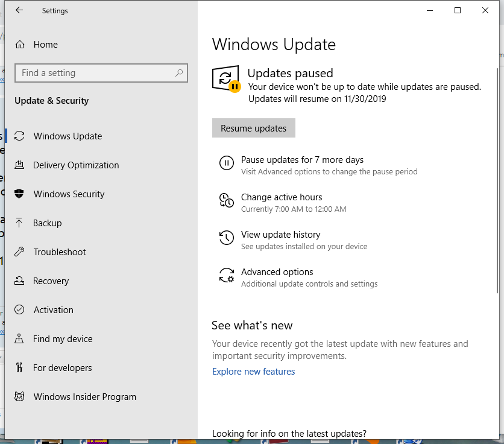The image size is (504, 444).
Task: Click the Windows Security shield icon
Action: point(19,194)
